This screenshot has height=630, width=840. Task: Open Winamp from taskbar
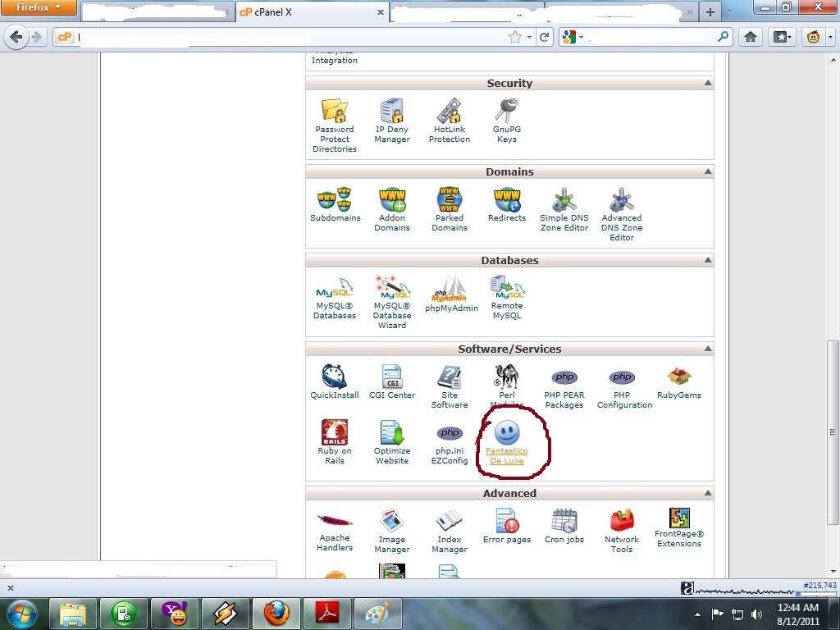(225, 614)
